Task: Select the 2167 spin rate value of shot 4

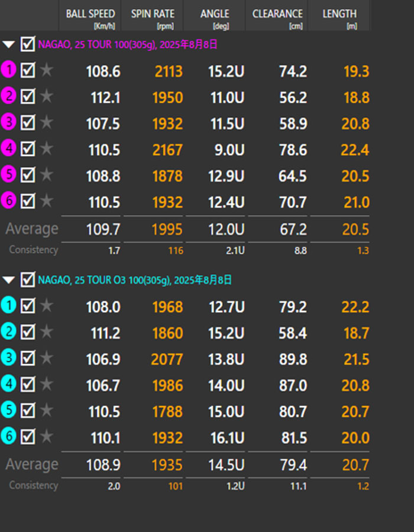Action: tap(168, 150)
